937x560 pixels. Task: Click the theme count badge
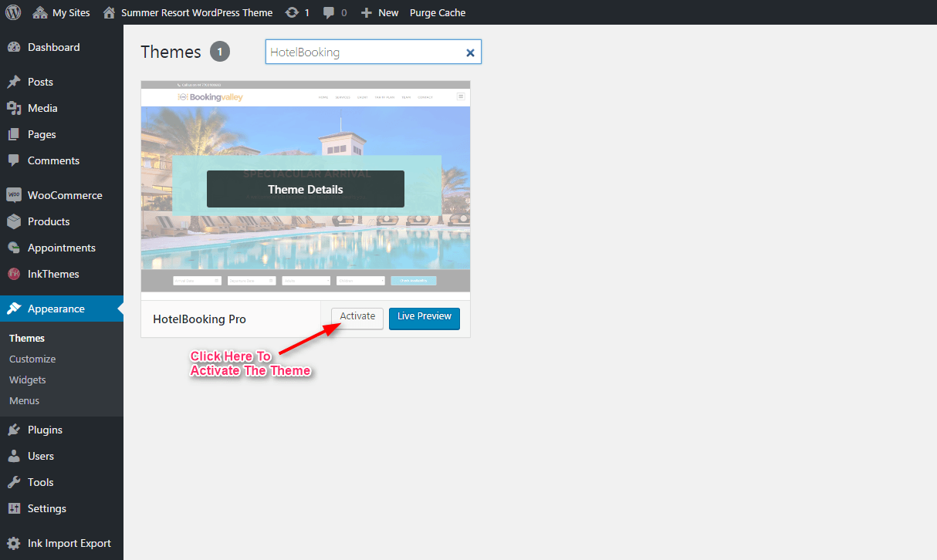219,52
